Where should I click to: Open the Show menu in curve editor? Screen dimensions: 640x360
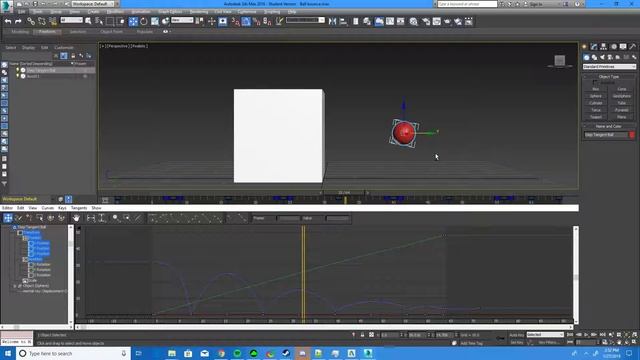pyautogui.click(x=96, y=208)
